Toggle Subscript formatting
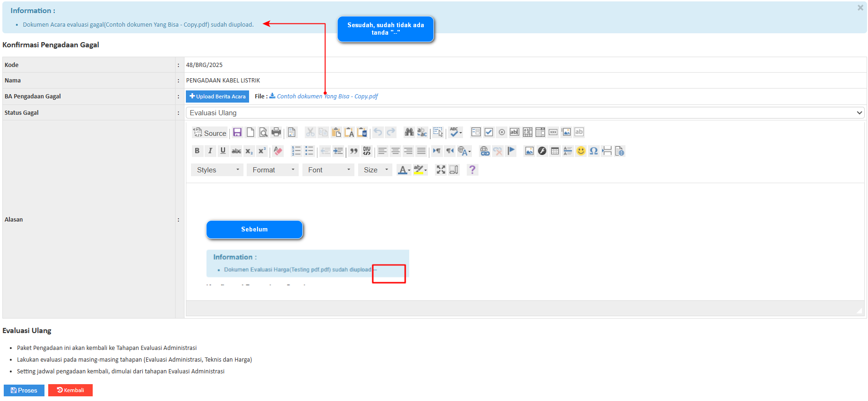The height and width of the screenshot is (401, 868). click(249, 151)
